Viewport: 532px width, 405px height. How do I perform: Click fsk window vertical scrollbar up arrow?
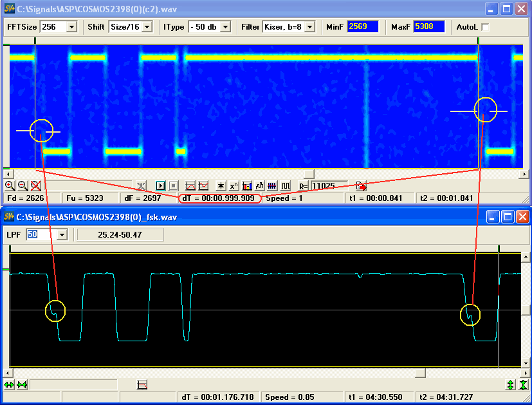tap(526, 257)
